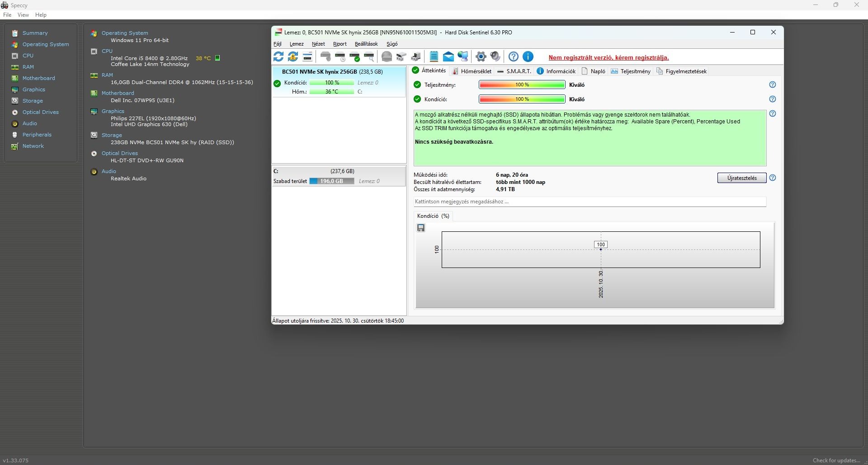The width and height of the screenshot is (868, 465).
Task: Click the globe with monitor toolbar icon
Action: (x=462, y=56)
